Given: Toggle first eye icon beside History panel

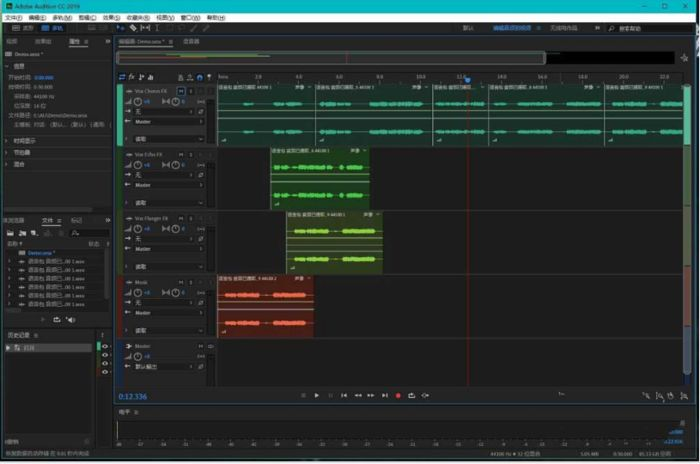Looking at the screenshot, I should (x=105, y=347).
